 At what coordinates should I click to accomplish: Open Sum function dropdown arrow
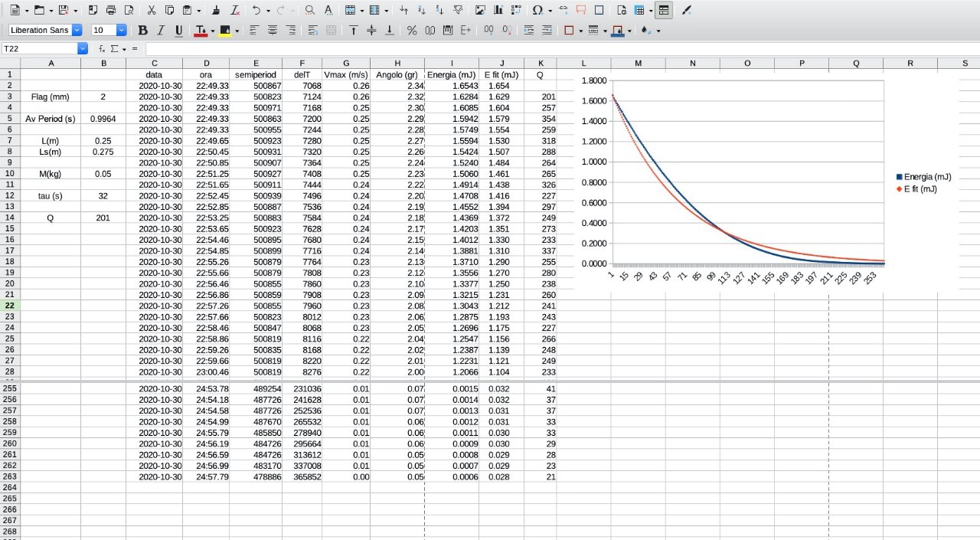[123, 48]
